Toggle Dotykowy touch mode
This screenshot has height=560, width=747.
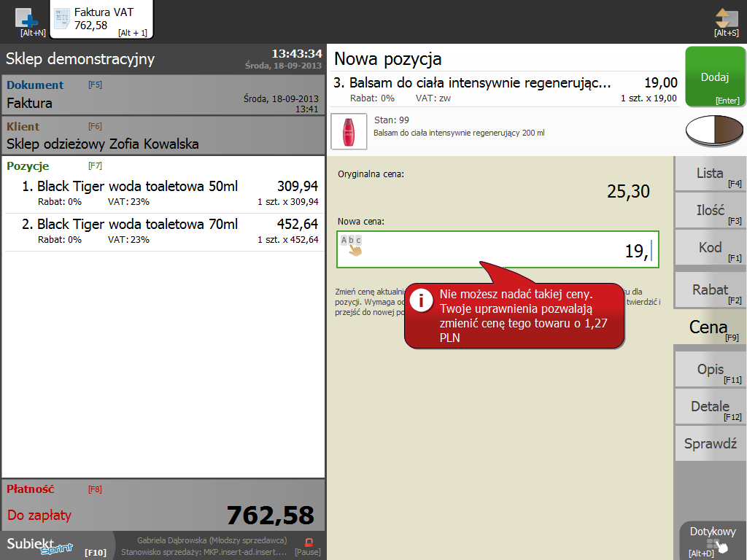pos(713,540)
